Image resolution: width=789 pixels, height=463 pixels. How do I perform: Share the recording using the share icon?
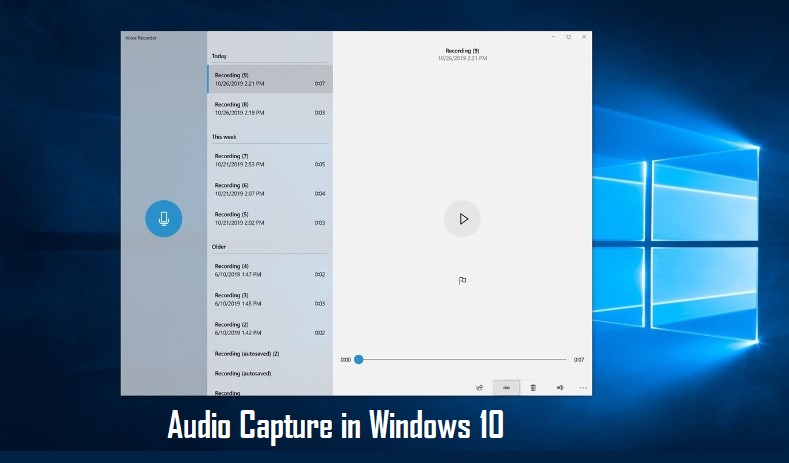click(x=480, y=388)
